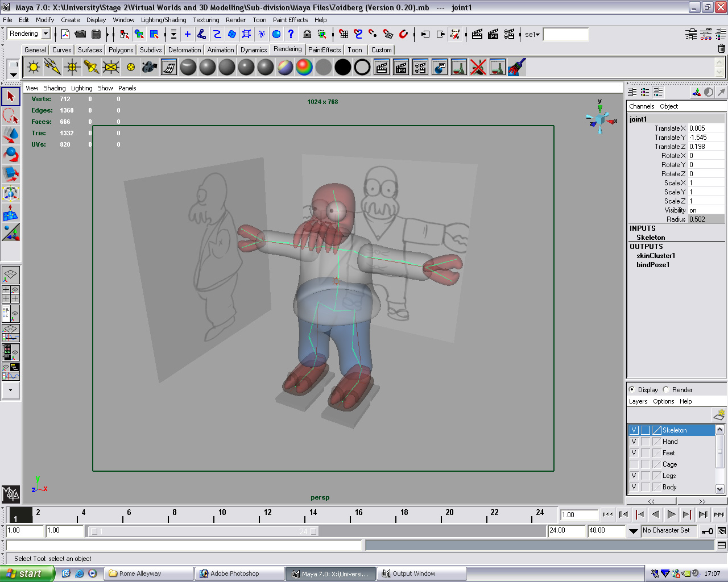Assign the black surface shader ball
This screenshot has width=728, height=582.
coord(343,67)
